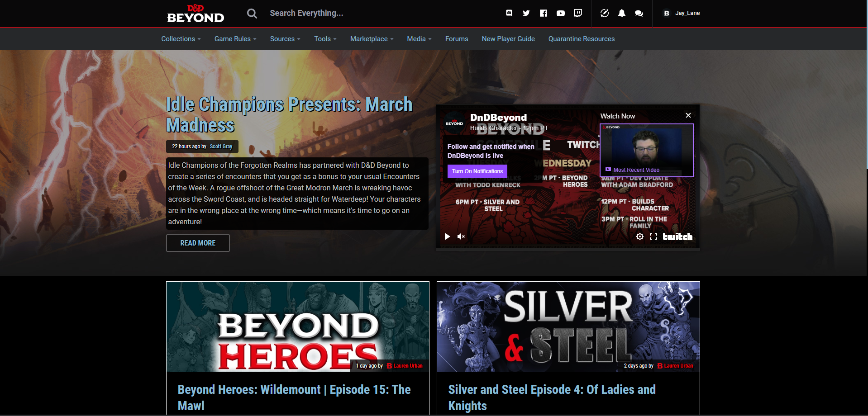The image size is (868, 416).
Task: Open the dice compass icon in header
Action: 605,13
